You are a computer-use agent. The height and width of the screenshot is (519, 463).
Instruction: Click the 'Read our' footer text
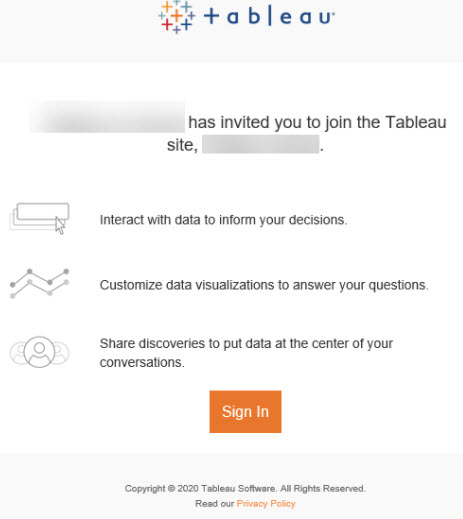[214, 503]
